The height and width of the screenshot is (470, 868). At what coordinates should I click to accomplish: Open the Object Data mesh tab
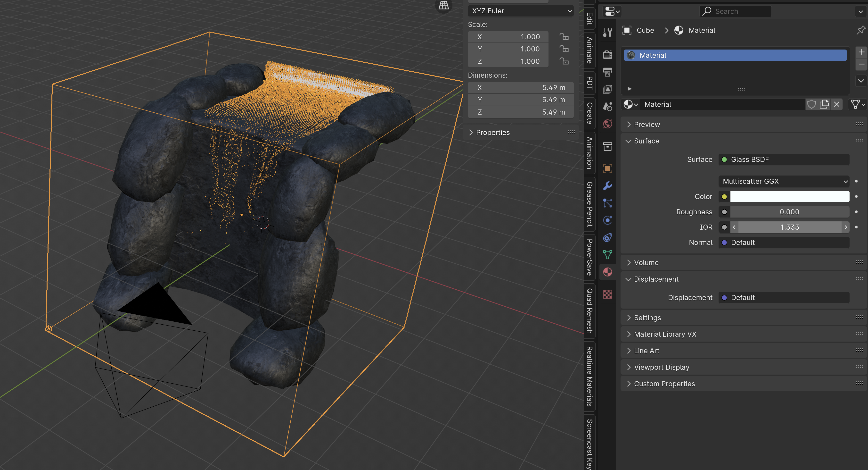click(x=607, y=255)
